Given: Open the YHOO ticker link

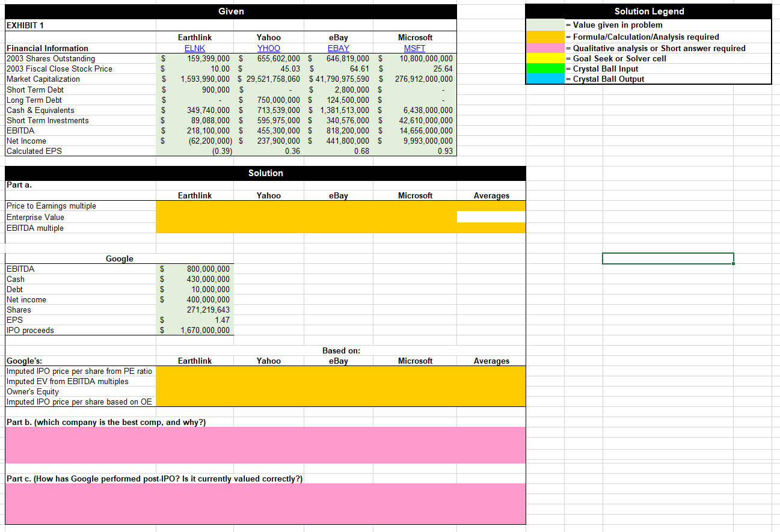Looking at the screenshot, I should 268,48.
